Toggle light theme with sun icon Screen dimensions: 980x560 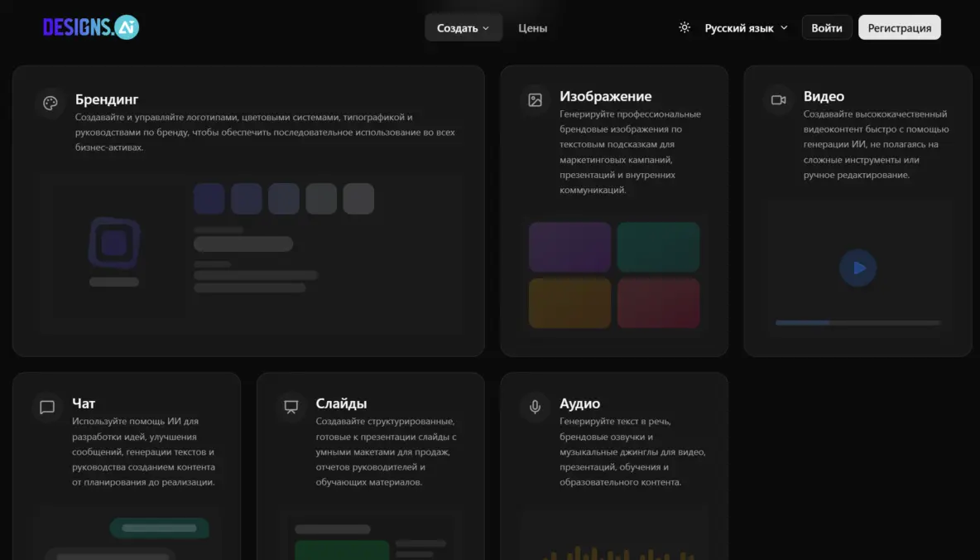[x=685, y=27]
